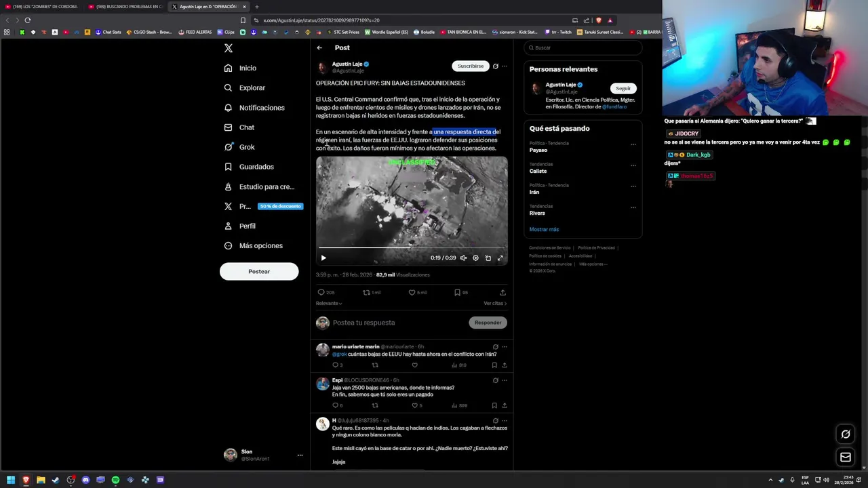Click Seguir for Agustín Laje
Viewport: 868px width, 488px height.
point(623,88)
